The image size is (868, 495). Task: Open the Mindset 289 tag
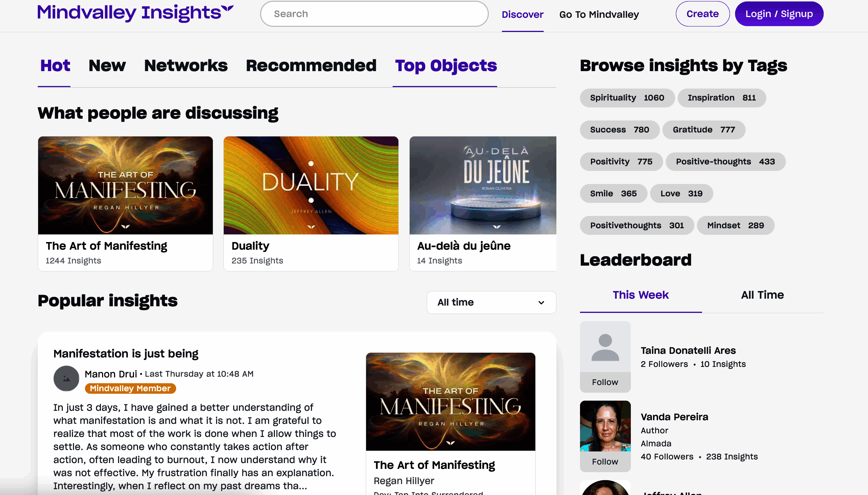(735, 226)
